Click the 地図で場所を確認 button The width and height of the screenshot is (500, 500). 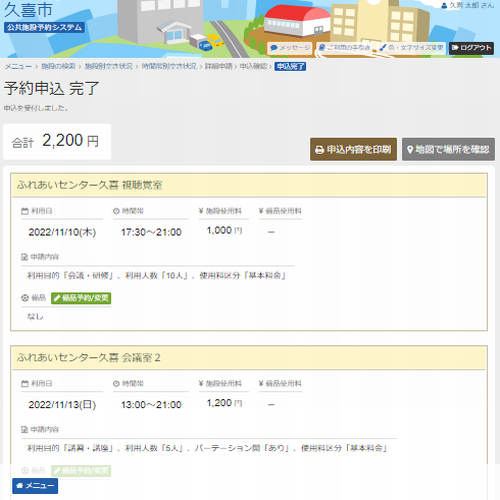coord(448,149)
